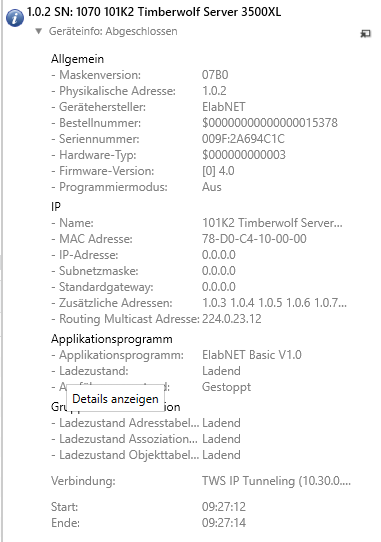Click the details icon beside Geräteinfo
Image resolution: width=381 pixels, height=542 pixels.
click(365, 34)
